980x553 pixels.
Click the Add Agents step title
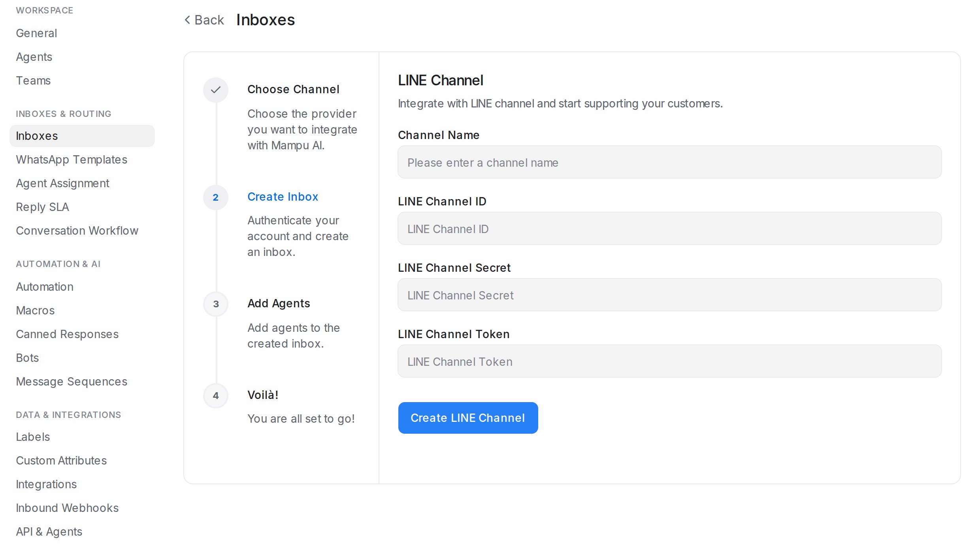[279, 303]
